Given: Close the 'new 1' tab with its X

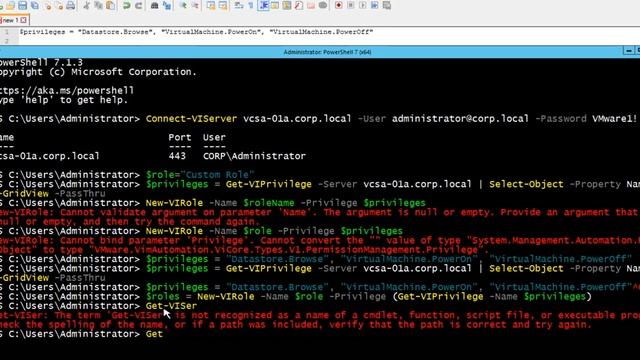Looking at the screenshot, I should 24,20.
